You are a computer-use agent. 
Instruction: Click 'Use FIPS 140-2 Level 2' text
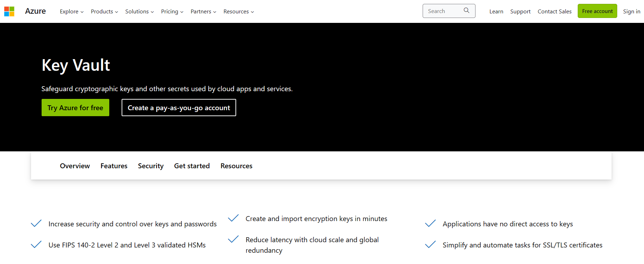127,245
